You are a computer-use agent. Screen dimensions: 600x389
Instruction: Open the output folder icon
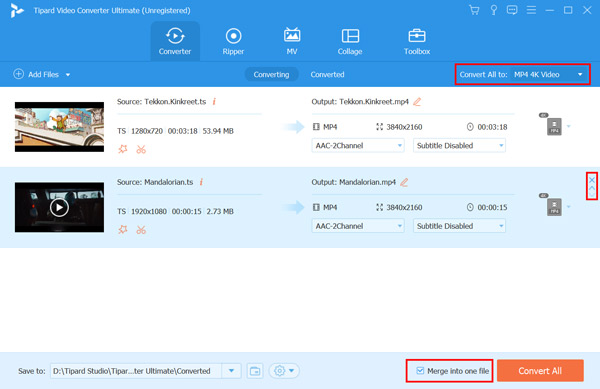click(x=255, y=371)
